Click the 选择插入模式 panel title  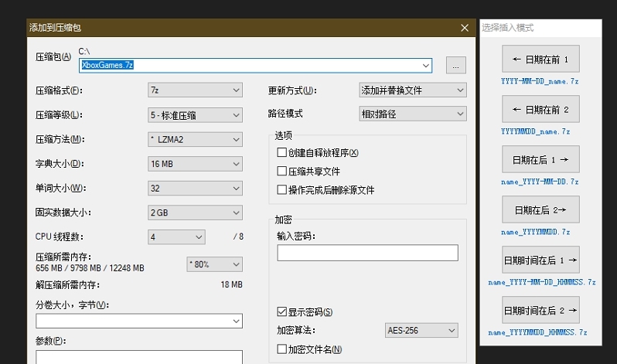508,28
